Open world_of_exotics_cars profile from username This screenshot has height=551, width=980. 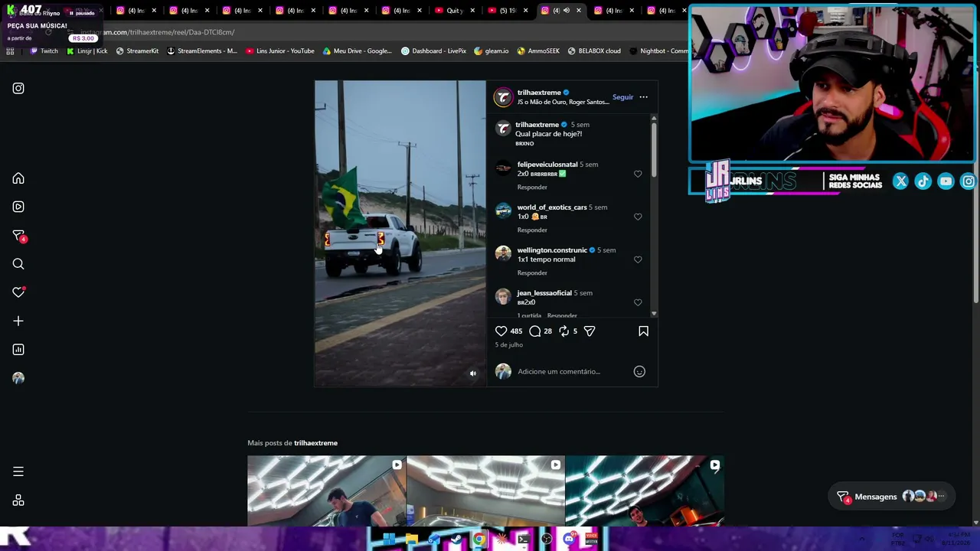tap(552, 207)
